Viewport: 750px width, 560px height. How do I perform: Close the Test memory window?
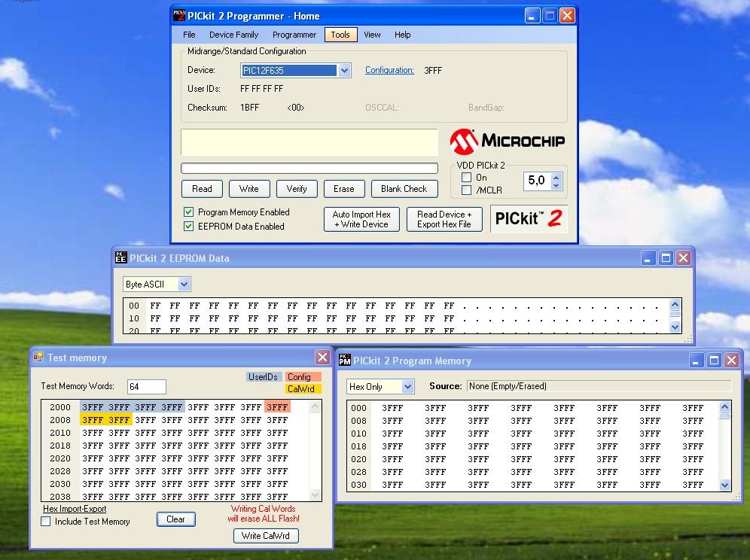323,358
